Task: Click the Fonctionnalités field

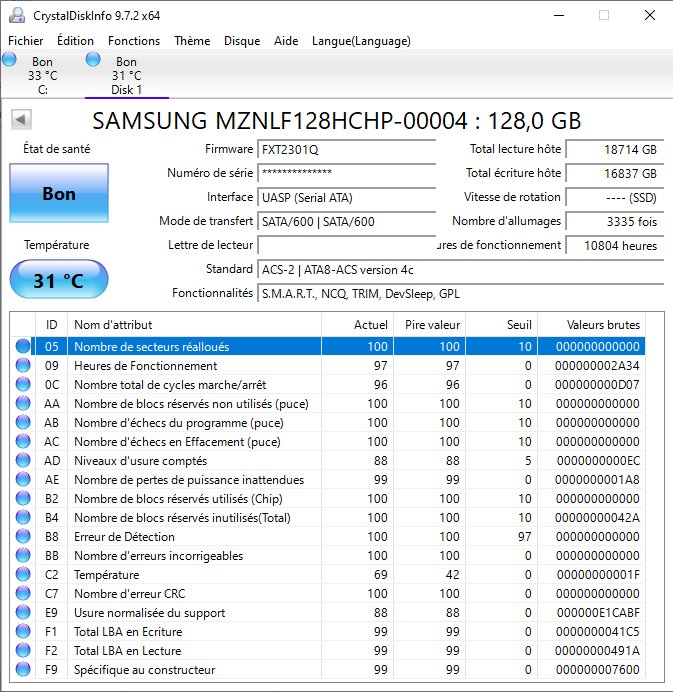Action: click(x=461, y=293)
